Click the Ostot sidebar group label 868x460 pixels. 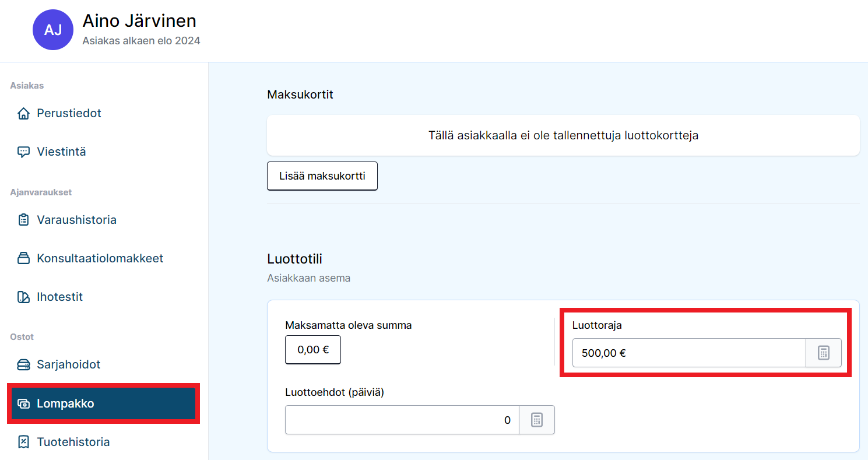(22, 337)
